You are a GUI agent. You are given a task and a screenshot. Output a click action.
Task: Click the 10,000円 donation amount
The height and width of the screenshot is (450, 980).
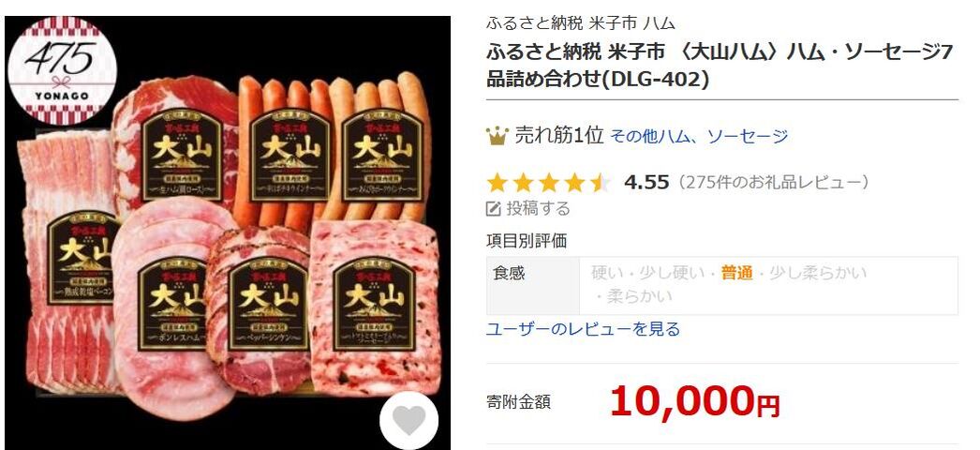point(694,401)
